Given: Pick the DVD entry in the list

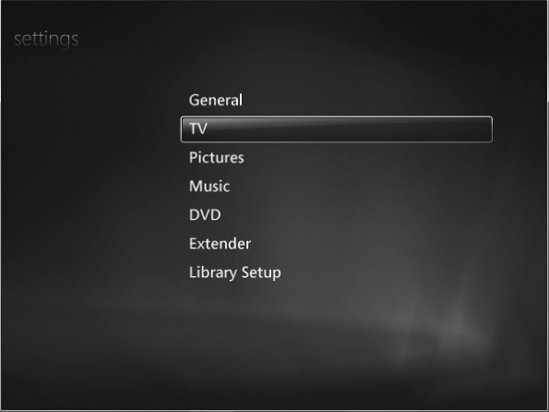Looking at the screenshot, I should 205,215.
